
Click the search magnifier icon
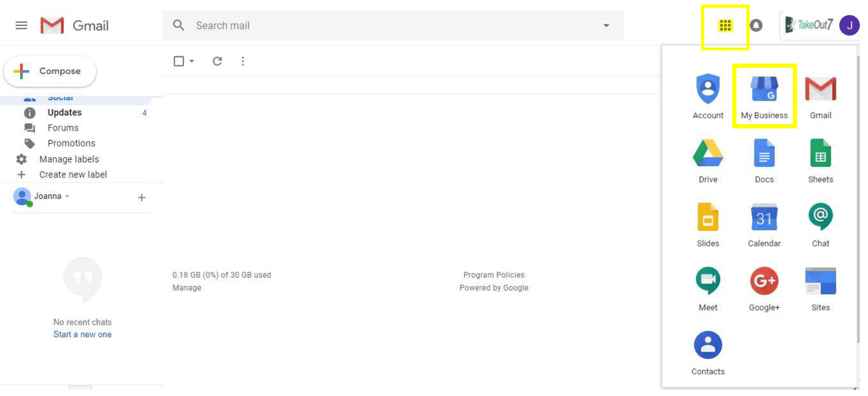point(178,25)
